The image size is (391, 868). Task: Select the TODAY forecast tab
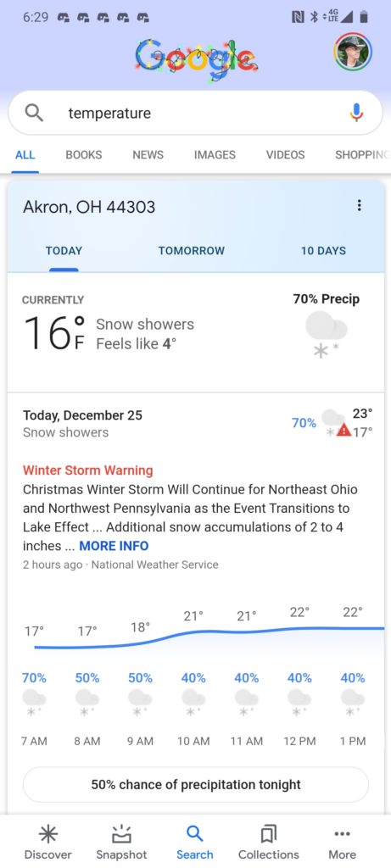pos(64,251)
